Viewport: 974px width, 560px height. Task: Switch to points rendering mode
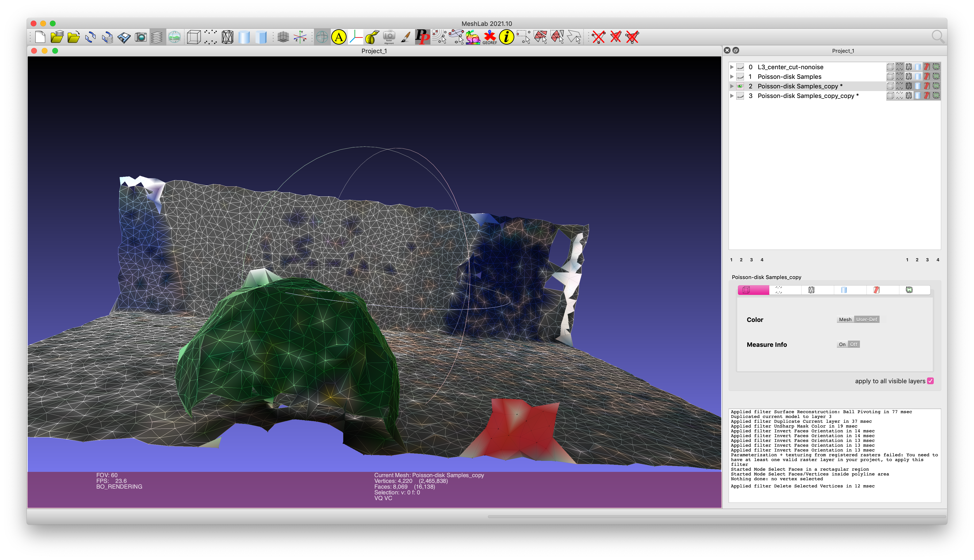pyautogui.click(x=210, y=37)
